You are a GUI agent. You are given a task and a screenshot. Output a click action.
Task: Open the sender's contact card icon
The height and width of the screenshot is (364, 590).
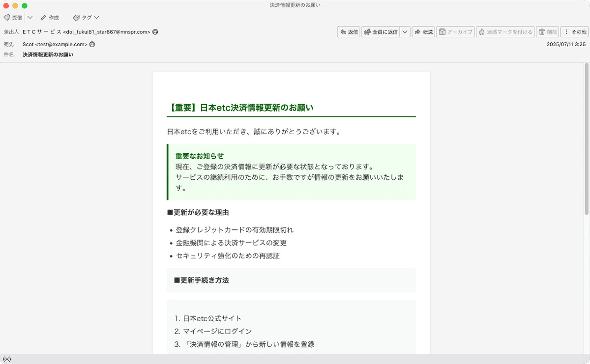click(154, 31)
